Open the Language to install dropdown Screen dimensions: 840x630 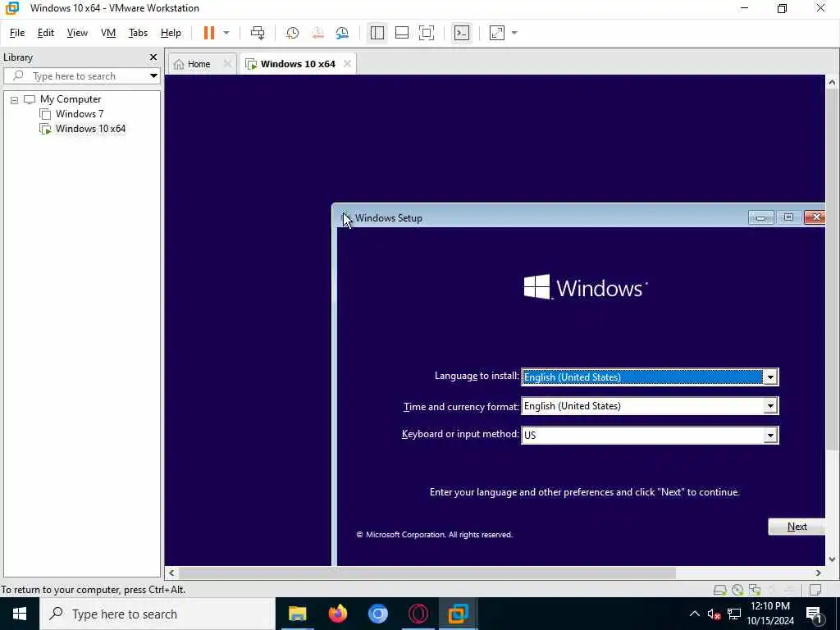pyautogui.click(x=769, y=377)
